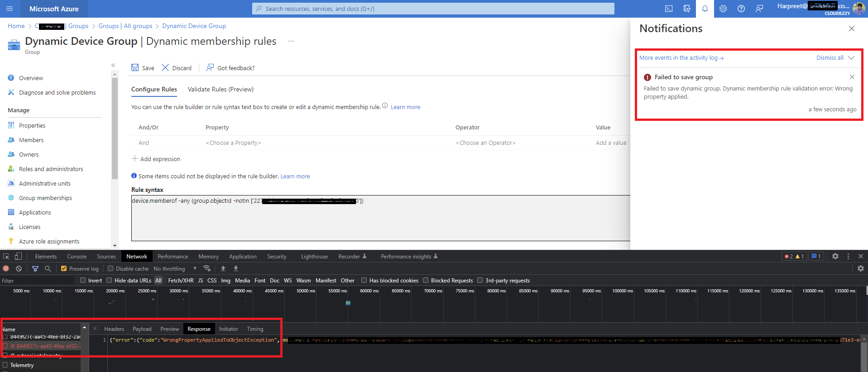Open the Feedback icon in top bar
Screen dimensions: 868x372
pos(759,9)
